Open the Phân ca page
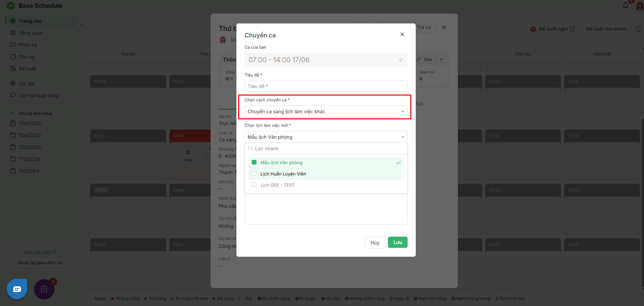 coord(28,45)
